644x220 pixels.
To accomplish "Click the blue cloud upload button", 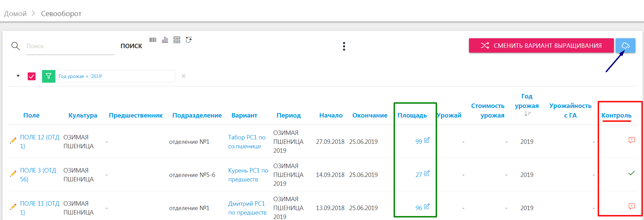I will pyautogui.click(x=625, y=45).
